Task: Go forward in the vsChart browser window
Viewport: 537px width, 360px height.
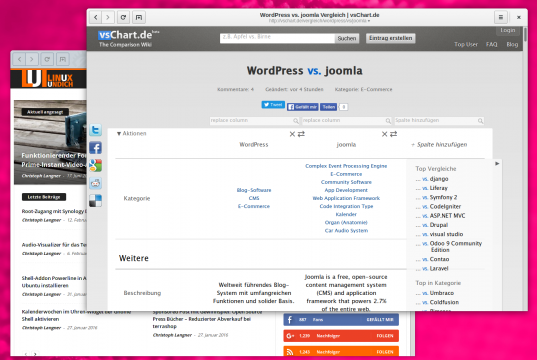Action: [x=108, y=17]
